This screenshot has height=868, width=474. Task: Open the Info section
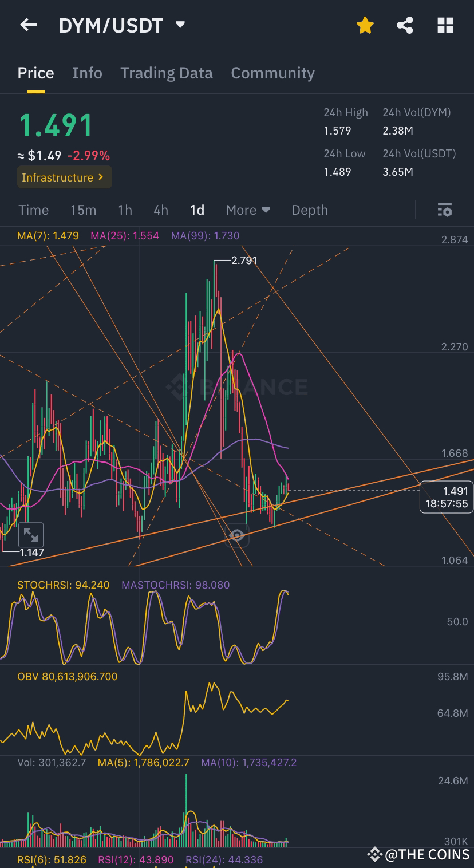[x=87, y=73]
